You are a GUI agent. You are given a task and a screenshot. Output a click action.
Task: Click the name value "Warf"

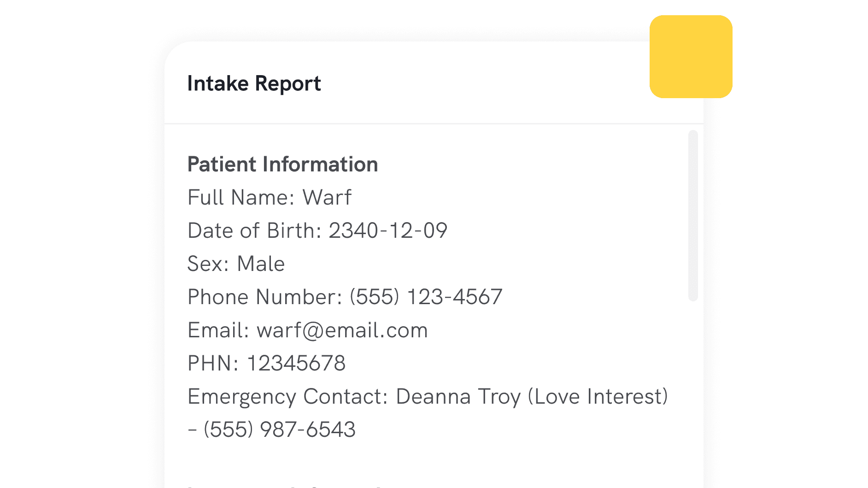click(x=327, y=198)
